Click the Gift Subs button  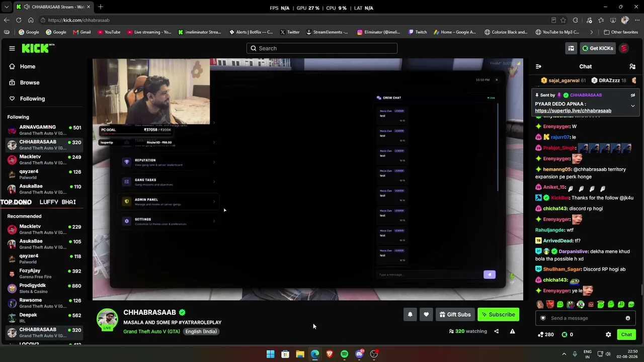(455, 315)
